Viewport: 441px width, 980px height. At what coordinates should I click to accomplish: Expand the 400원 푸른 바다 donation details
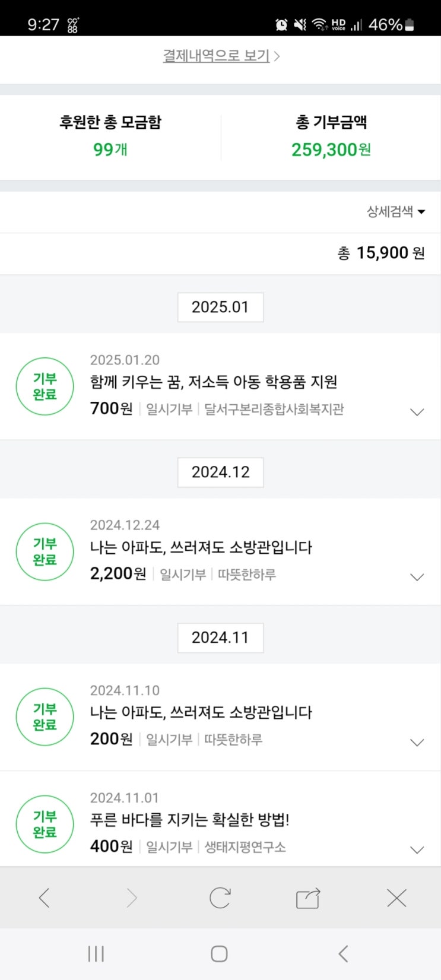click(417, 849)
